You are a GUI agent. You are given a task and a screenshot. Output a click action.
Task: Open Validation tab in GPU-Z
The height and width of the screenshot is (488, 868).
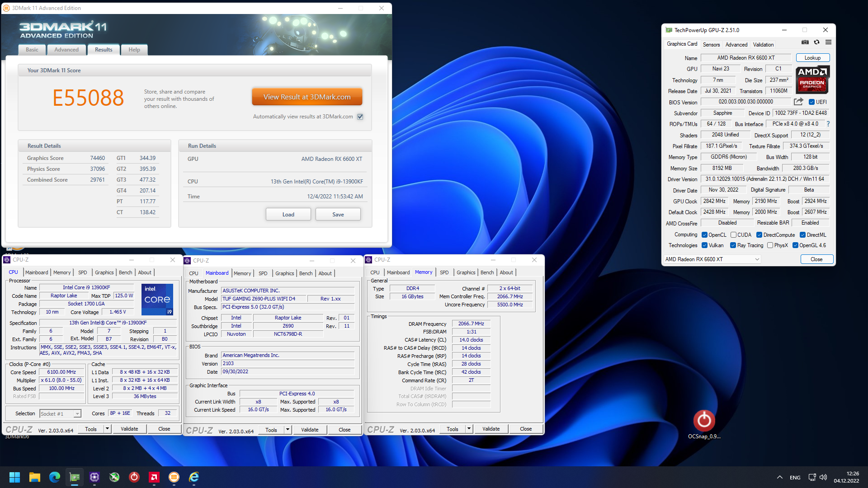(763, 44)
